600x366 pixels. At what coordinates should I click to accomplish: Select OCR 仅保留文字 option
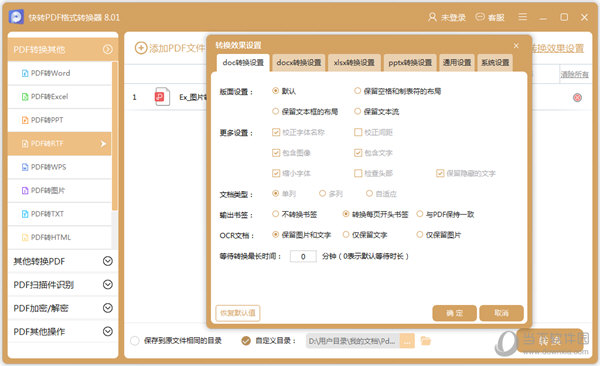(x=346, y=234)
